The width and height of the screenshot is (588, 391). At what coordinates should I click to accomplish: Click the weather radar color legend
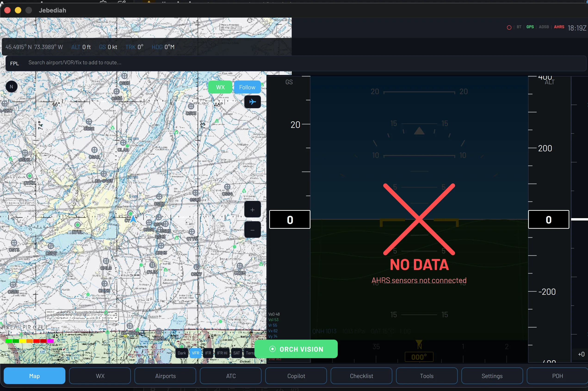pyautogui.click(x=29, y=341)
